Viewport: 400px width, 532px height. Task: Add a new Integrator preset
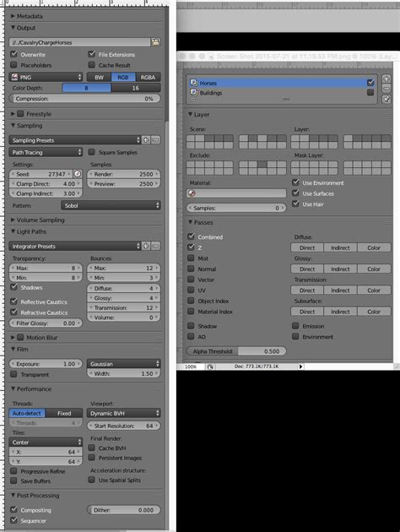coord(146,246)
